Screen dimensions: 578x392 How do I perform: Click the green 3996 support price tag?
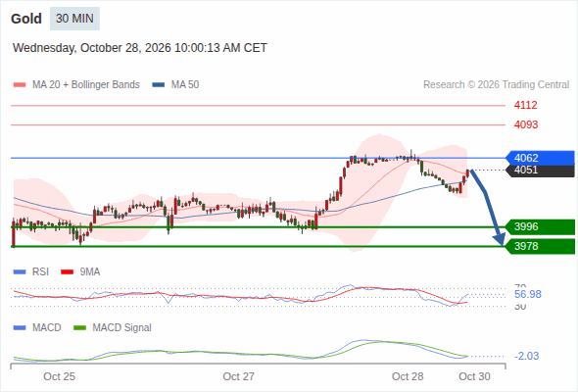point(540,226)
